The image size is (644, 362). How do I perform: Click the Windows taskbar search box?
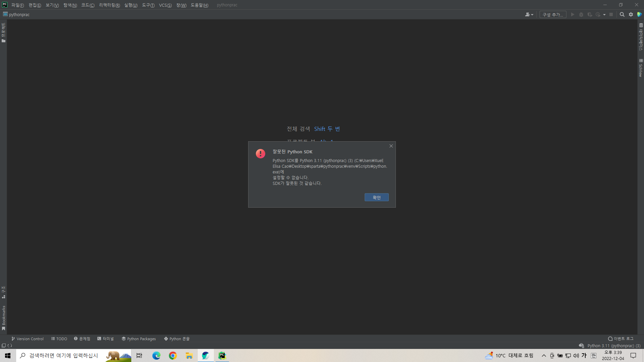[x=74, y=356]
